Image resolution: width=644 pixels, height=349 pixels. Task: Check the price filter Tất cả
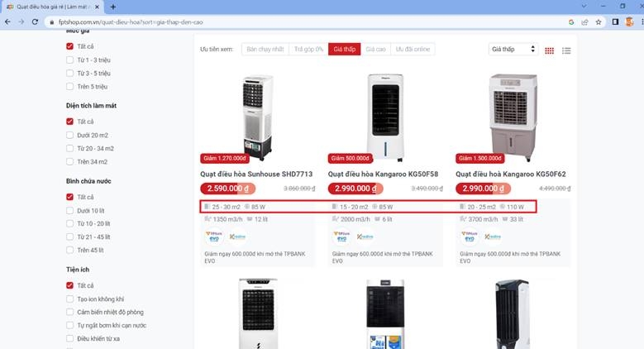[69, 46]
